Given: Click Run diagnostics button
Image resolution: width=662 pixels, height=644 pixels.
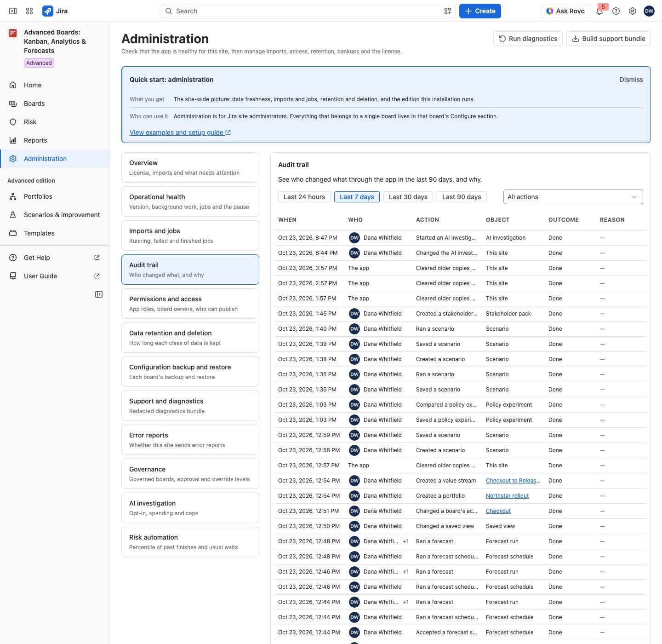Looking at the screenshot, I should (x=528, y=39).
